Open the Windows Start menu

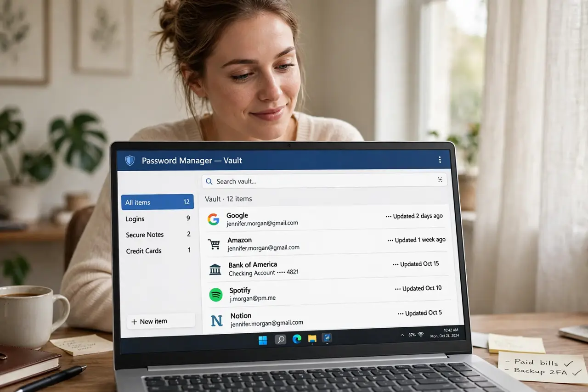coord(263,340)
